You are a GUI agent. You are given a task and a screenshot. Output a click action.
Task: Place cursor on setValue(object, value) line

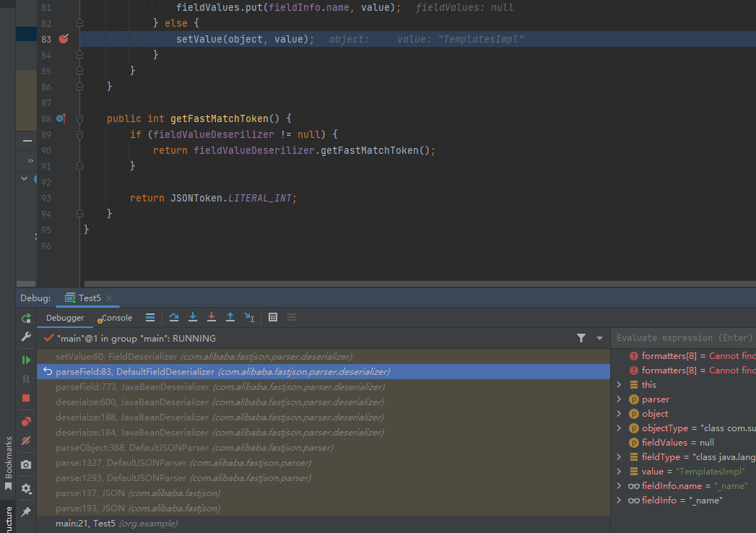(245, 39)
